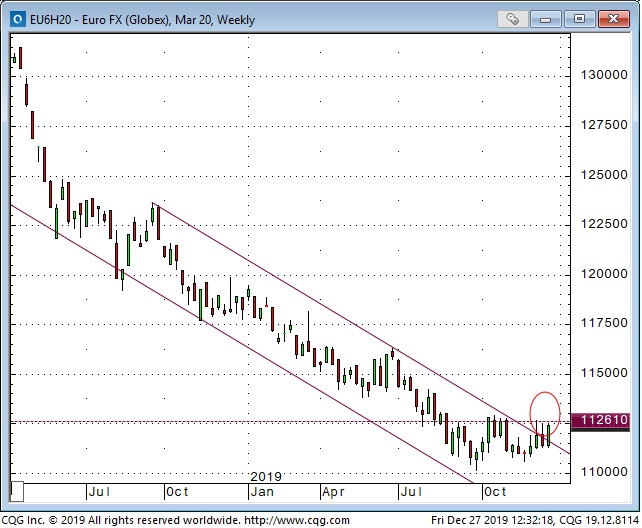The image size is (642, 528).
Task: Click the timestamp 'Fri Dec 27 2019 12:32:18'
Action: (x=493, y=520)
